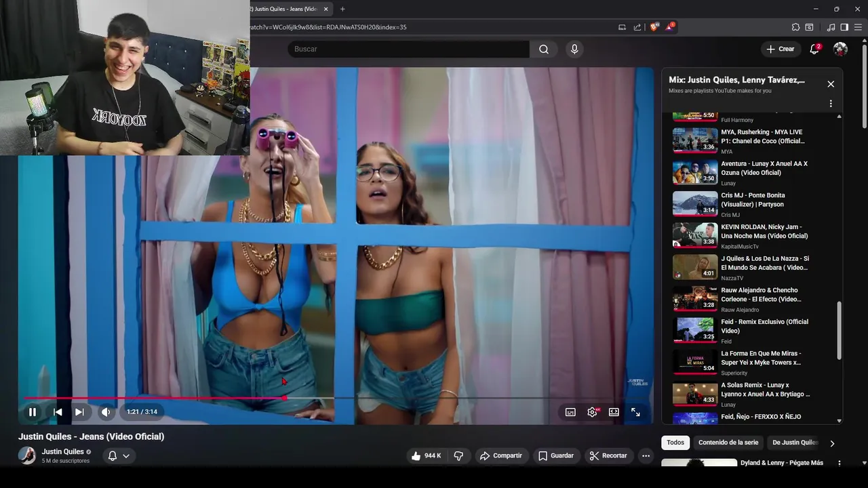
Task: Open more actions menu beside Recortar
Action: pyautogui.click(x=646, y=455)
